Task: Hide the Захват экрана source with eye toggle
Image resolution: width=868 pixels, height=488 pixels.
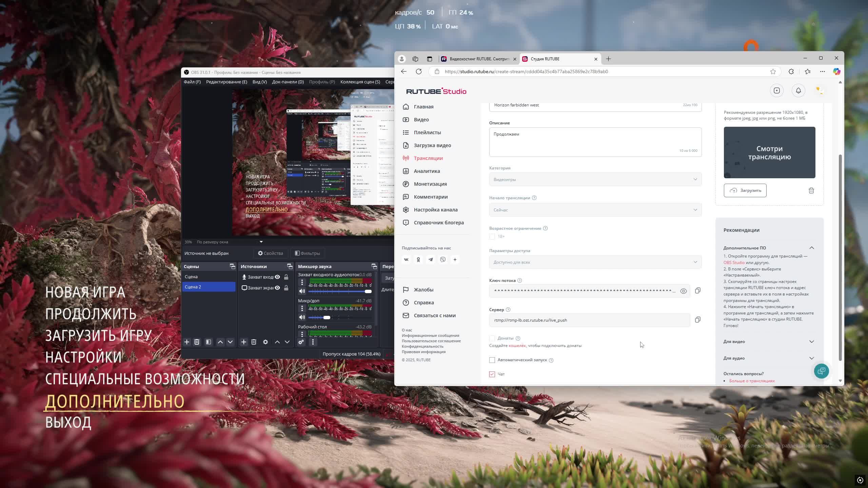Action: 277,288
